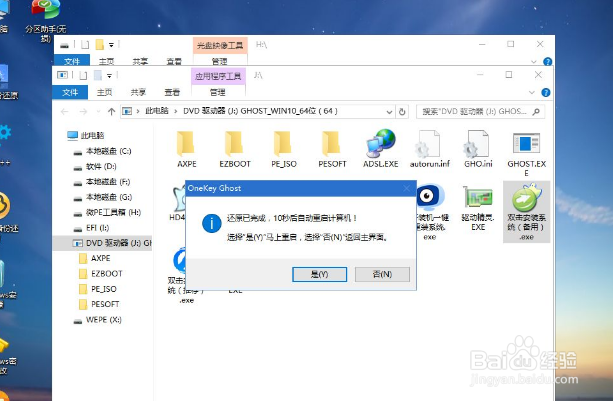Open help icon in H:\ window

coord(547,61)
